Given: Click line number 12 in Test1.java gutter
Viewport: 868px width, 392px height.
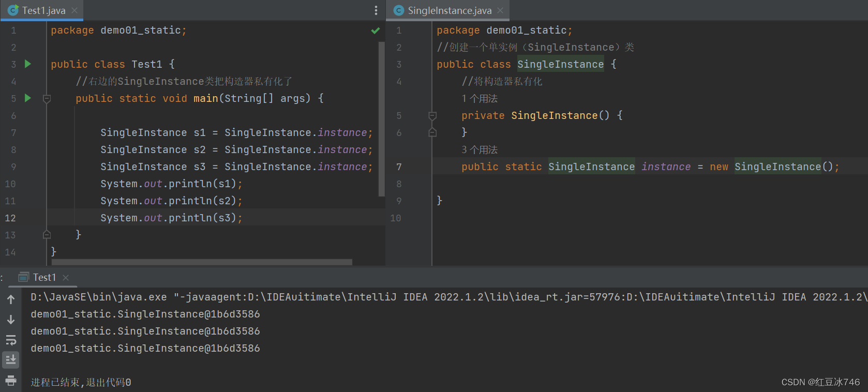Looking at the screenshot, I should (10, 218).
